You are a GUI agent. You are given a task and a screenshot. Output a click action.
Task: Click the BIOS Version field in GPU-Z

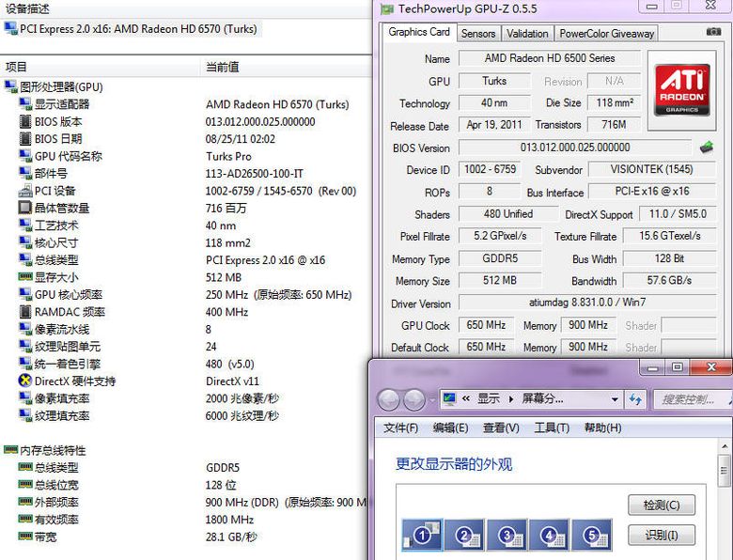point(575,148)
